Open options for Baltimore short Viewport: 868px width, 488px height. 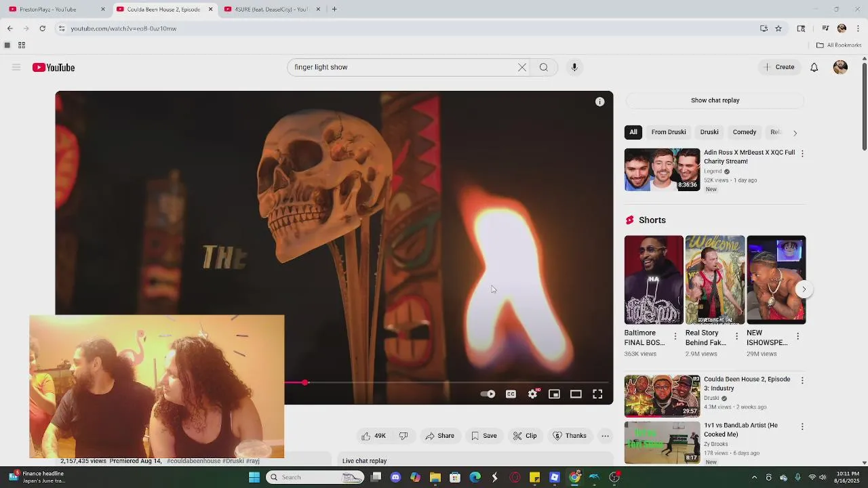(x=675, y=336)
